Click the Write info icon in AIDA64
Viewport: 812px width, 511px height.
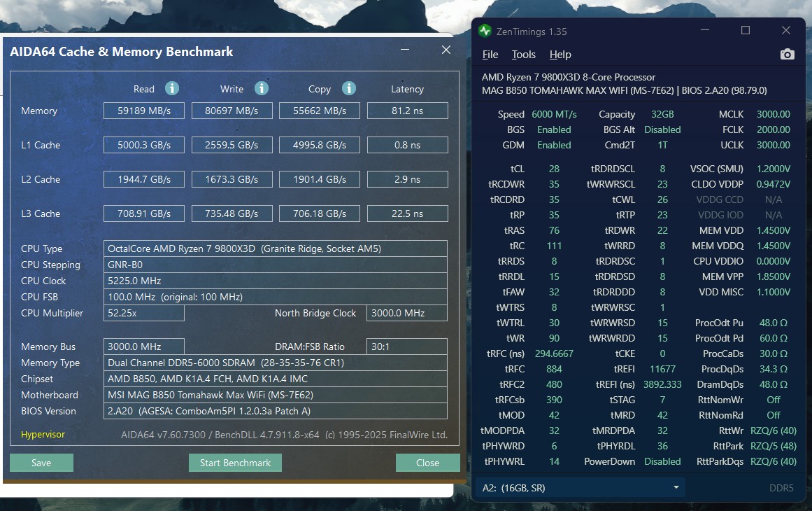pos(262,89)
